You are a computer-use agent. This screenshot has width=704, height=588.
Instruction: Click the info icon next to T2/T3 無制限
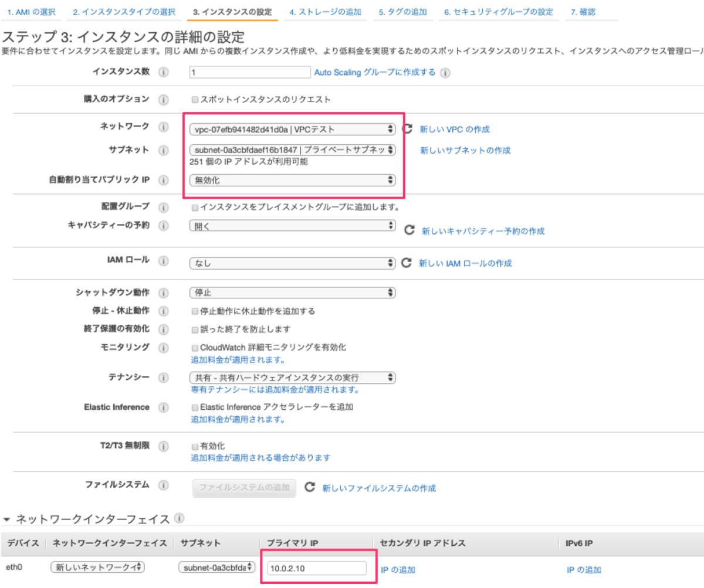pyautogui.click(x=164, y=446)
